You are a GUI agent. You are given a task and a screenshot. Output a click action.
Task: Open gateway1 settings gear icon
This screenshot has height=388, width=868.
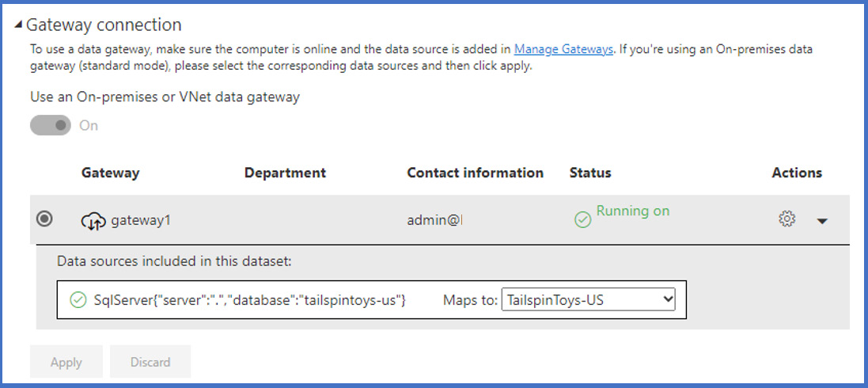787,219
